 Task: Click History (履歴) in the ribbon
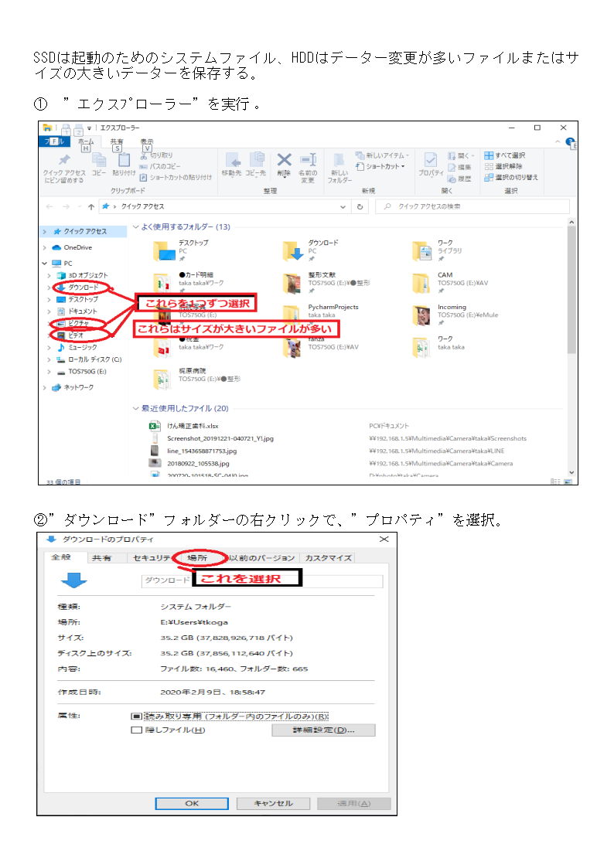[x=459, y=179]
